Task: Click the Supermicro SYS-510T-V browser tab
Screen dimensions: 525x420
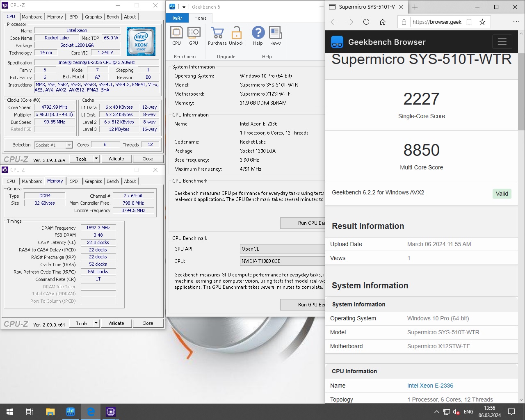Action: point(367,7)
